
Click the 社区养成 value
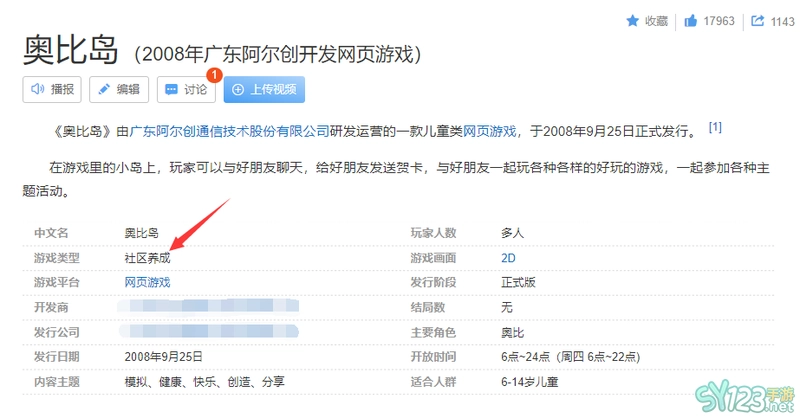point(147,258)
